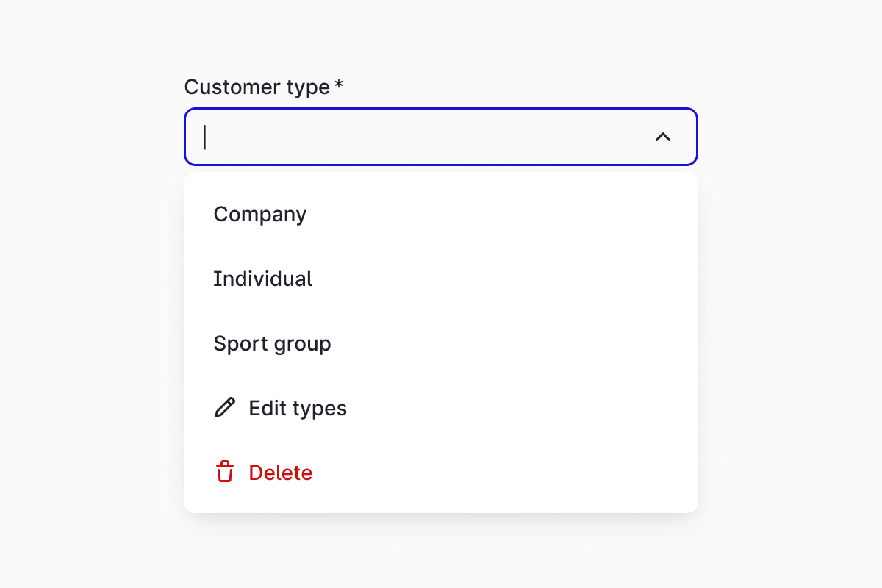Choose Individual from the list

263,279
